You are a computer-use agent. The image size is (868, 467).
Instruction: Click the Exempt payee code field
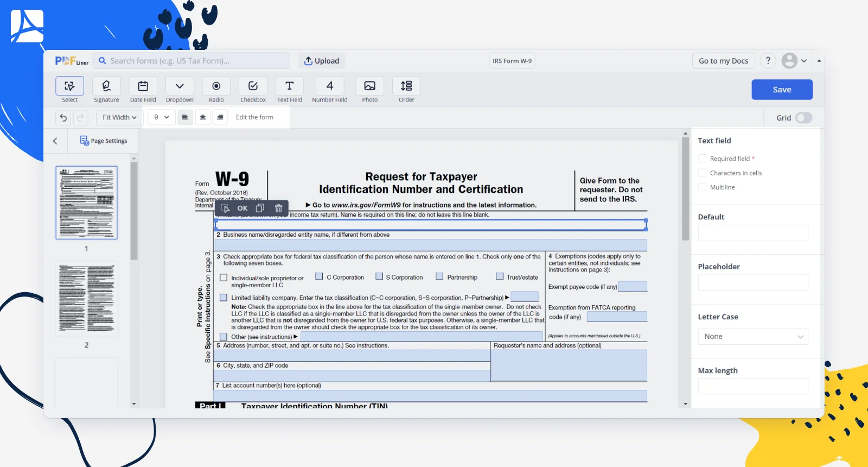click(633, 286)
